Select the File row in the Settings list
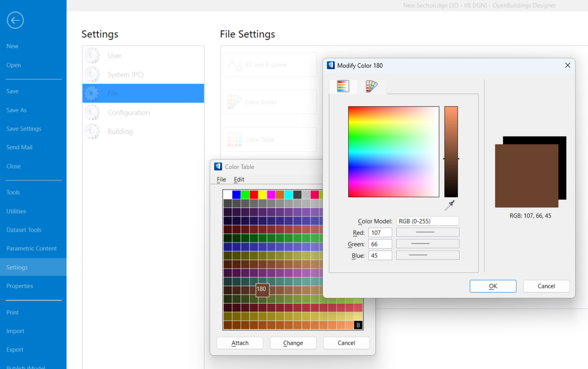Viewport: 588px width, 369px height. pyautogui.click(x=143, y=93)
